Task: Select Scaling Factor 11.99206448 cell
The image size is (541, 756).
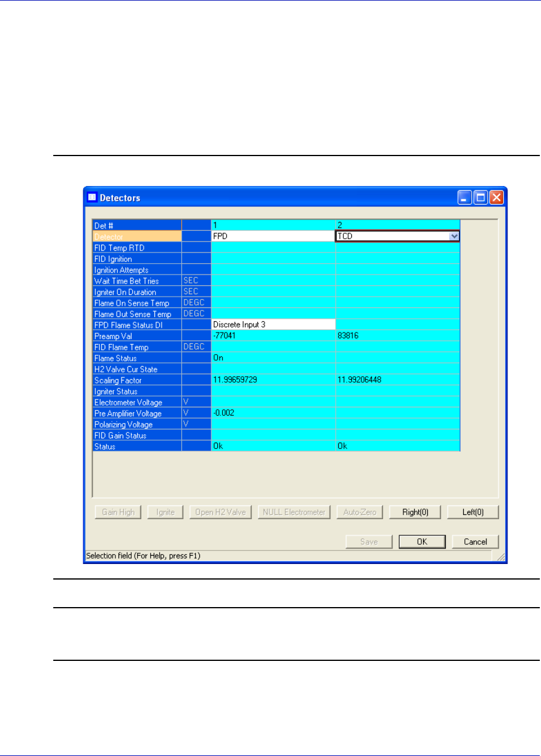Action: 397,380
